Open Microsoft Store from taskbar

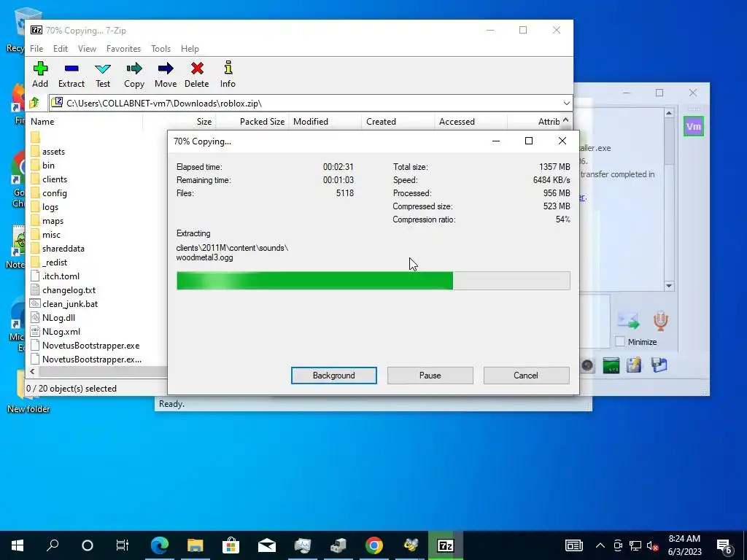pyautogui.click(x=231, y=545)
